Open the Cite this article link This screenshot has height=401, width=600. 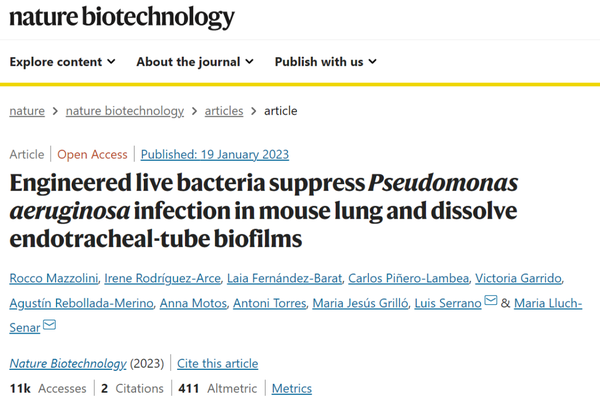click(219, 363)
